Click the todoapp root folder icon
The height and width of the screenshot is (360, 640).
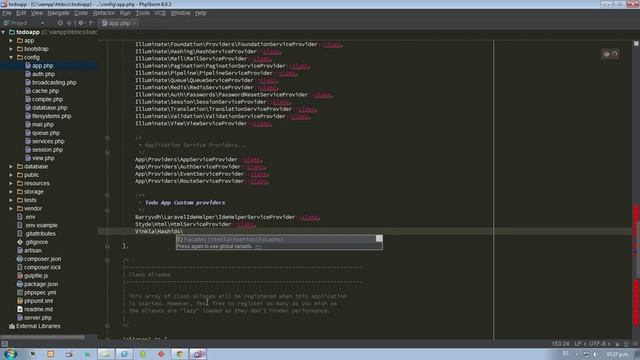click(12, 32)
